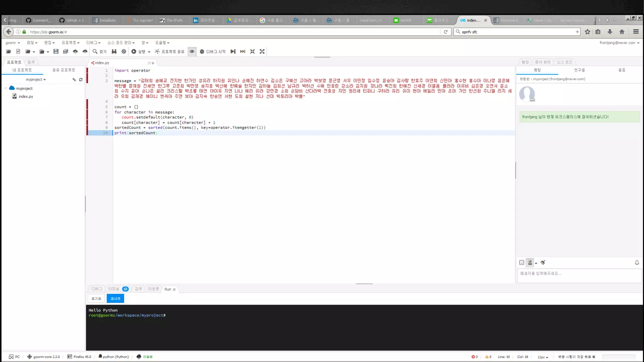Toggle the terminal tab connection indicator
The width and height of the screenshot is (644, 362).
(x=125, y=289)
